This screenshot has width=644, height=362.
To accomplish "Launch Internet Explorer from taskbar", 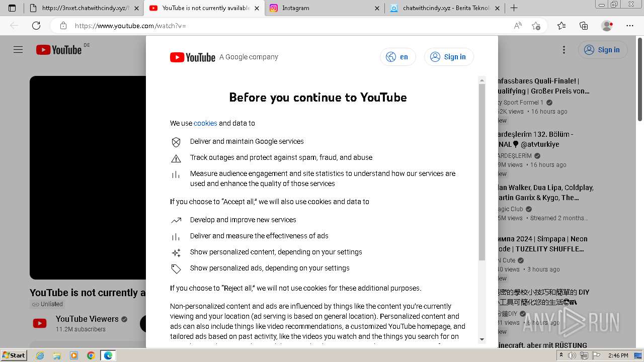I will (x=40, y=355).
